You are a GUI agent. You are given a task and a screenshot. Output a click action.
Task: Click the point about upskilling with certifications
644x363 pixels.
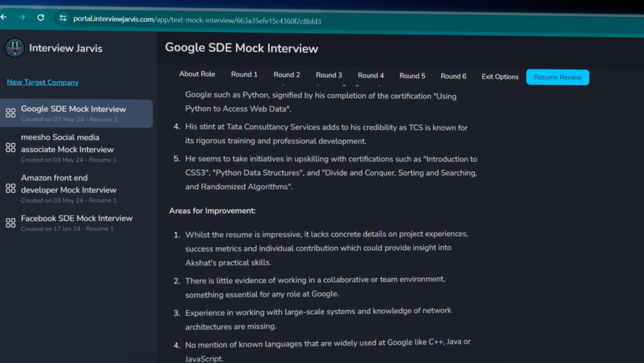(x=331, y=173)
